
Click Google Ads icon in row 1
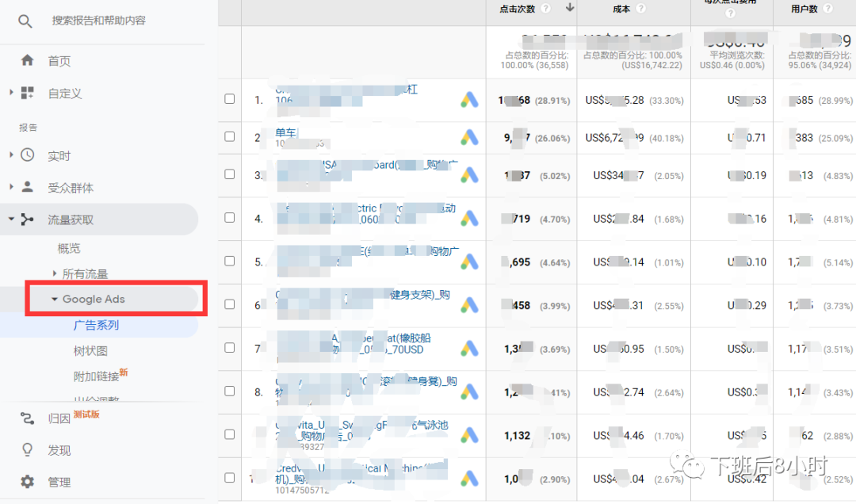click(x=469, y=99)
